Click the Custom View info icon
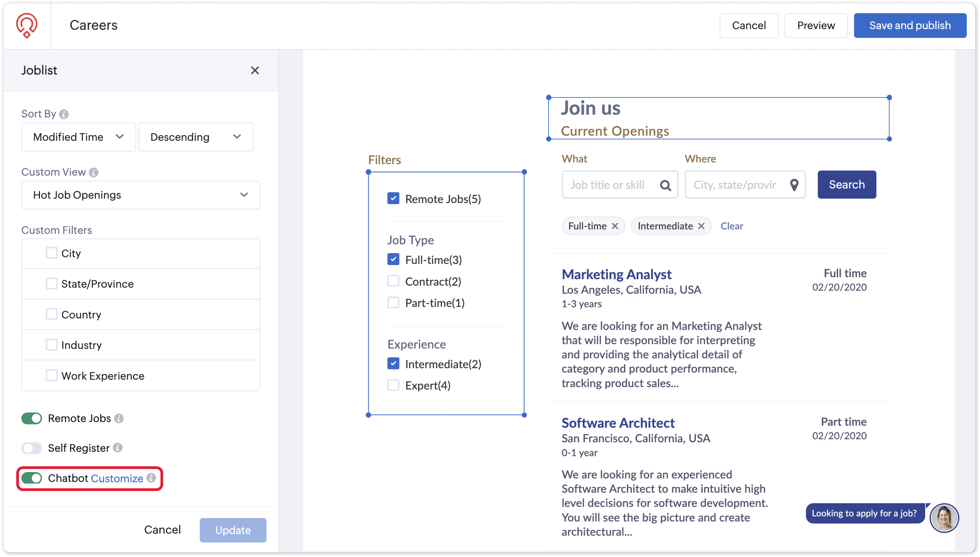The width and height of the screenshot is (980, 557). [94, 172]
